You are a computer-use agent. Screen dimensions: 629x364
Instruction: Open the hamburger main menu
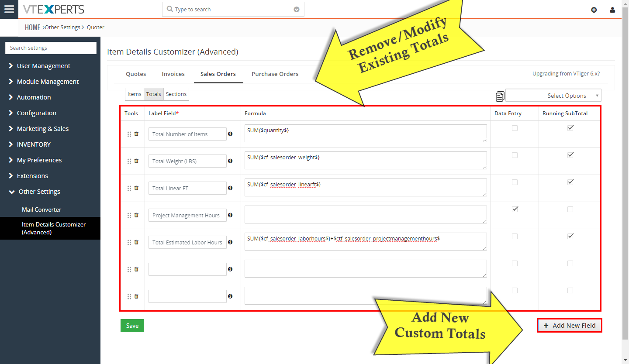[x=9, y=9]
